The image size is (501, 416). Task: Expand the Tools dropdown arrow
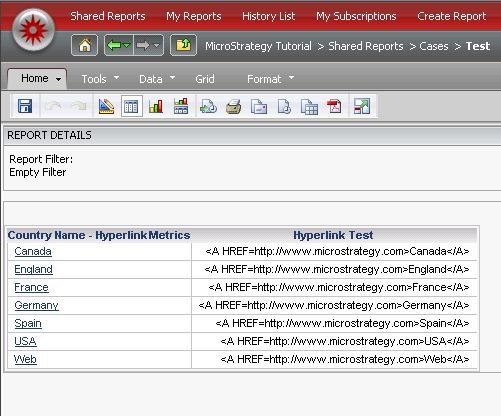pyautogui.click(x=116, y=77)
